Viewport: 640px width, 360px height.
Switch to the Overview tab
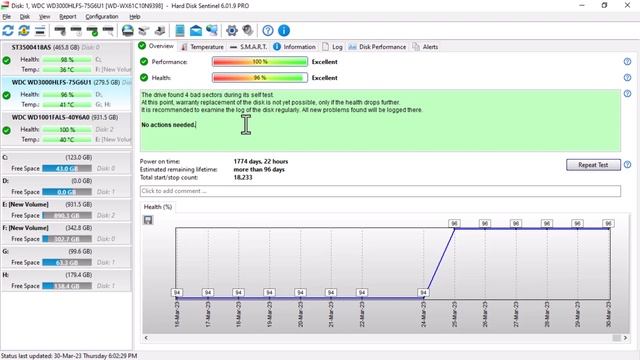point(156,46)
